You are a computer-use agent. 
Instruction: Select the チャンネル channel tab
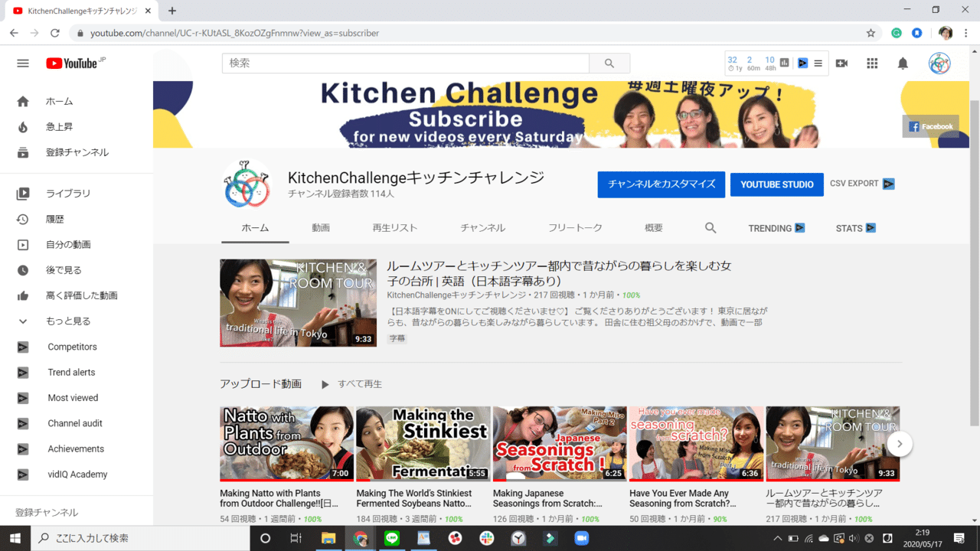(483, 228)
